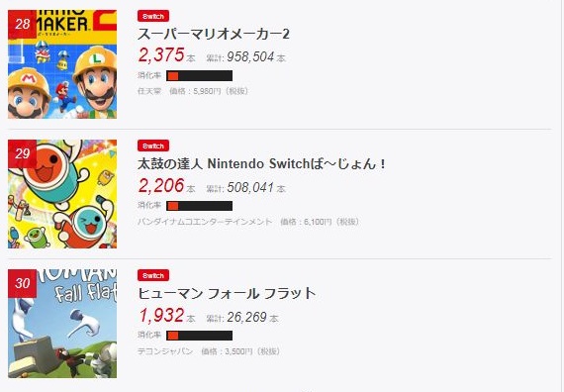Open the スーパーマリオメーカー2 title link

[214, 35]
